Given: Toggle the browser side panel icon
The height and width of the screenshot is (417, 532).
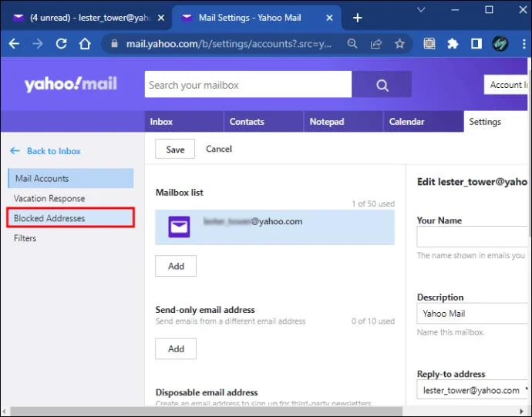Looking at the screenshot, I should click(476, 43).
